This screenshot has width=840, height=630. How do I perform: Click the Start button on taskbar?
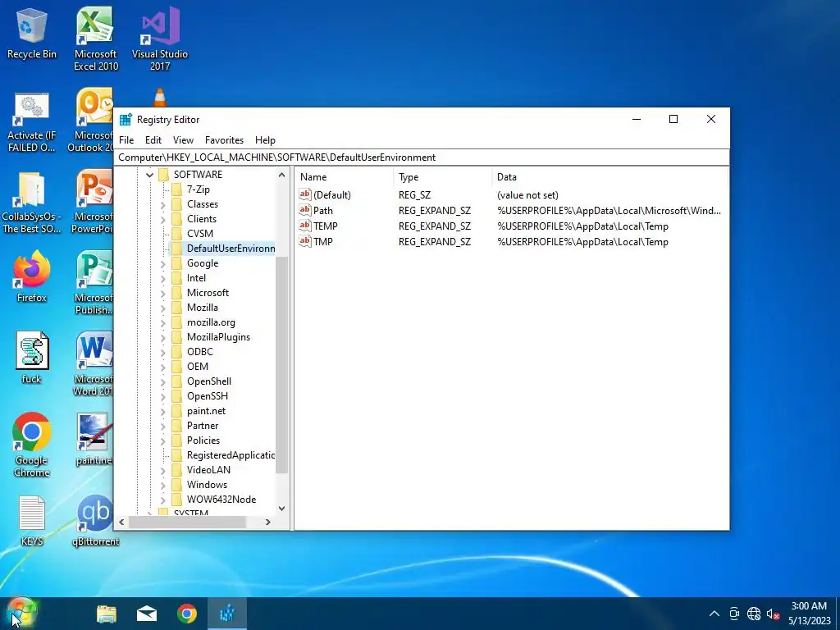tap(21, 614)
